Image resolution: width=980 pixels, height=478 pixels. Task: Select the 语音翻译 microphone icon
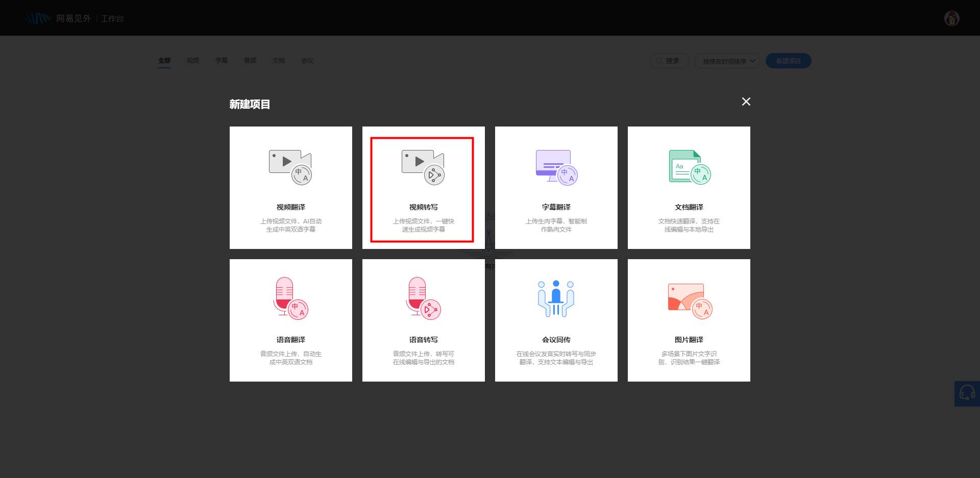[290, 298]
